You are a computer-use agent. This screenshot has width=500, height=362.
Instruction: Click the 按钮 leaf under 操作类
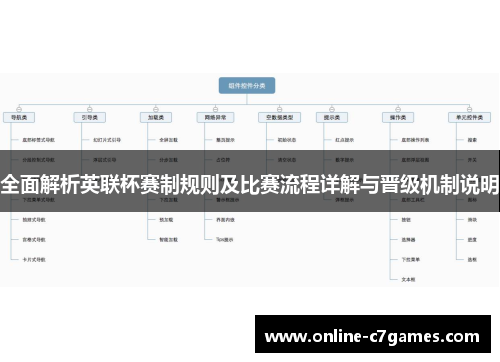click(x=406, y=220)
